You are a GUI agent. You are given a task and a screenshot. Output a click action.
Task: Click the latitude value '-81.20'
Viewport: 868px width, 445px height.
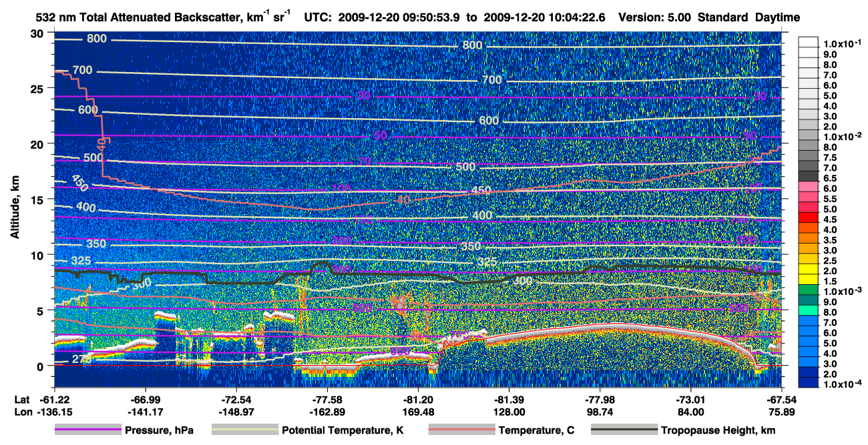pos(419,399)
